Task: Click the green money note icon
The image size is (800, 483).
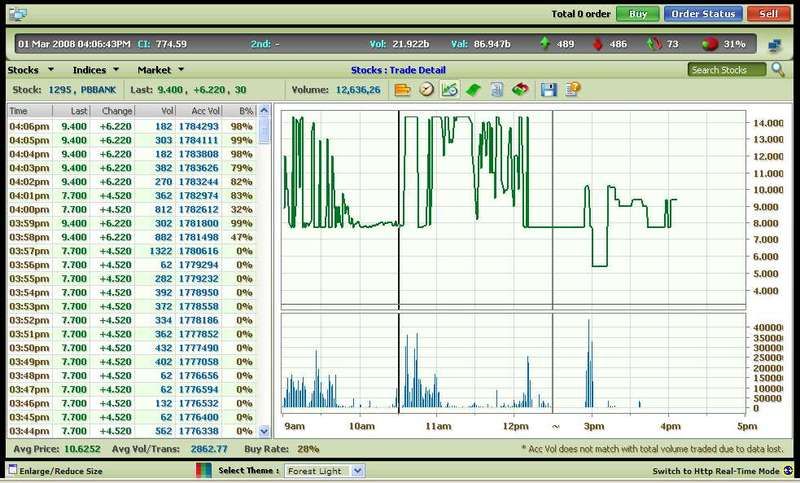Action: pos(473,90)
